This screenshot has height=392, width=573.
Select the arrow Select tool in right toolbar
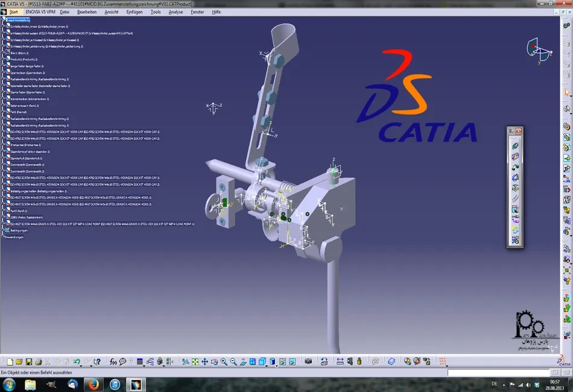[x=567, y=93]
